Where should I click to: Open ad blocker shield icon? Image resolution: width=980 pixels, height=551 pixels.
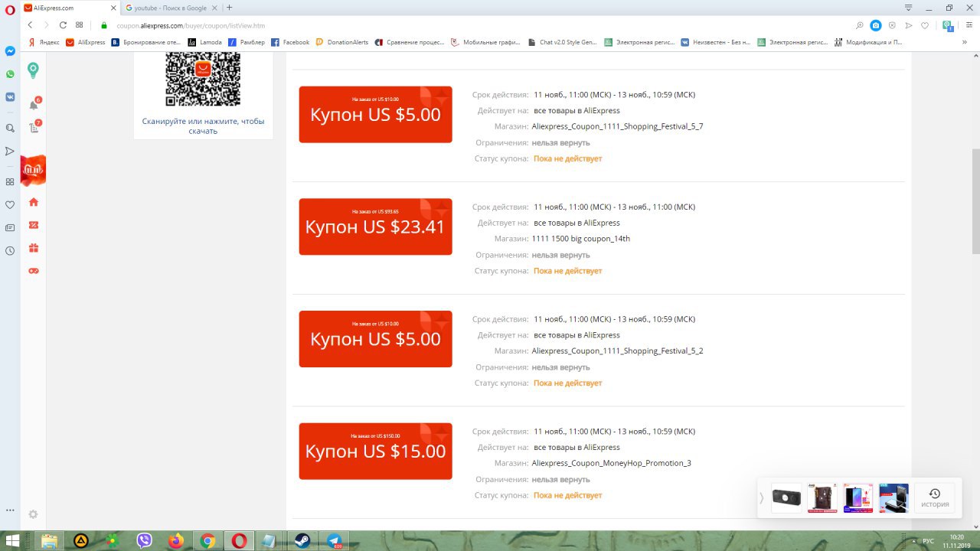[x=892, y=25]
